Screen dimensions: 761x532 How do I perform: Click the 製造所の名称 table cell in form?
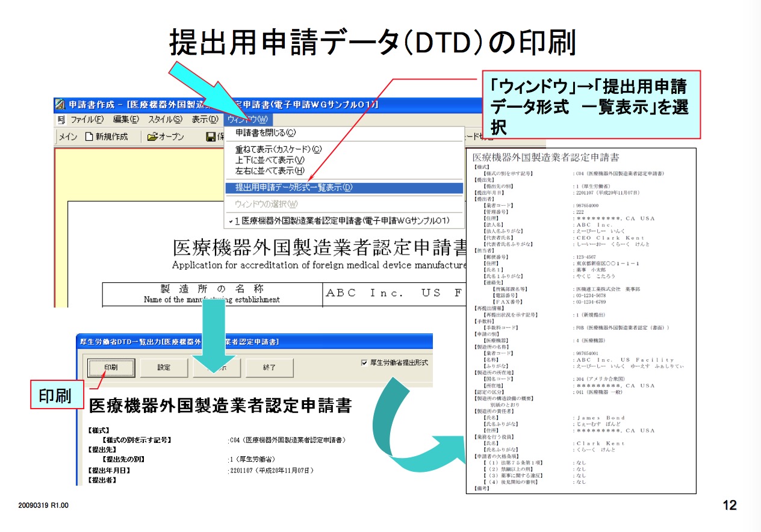[x=212, y=294]
